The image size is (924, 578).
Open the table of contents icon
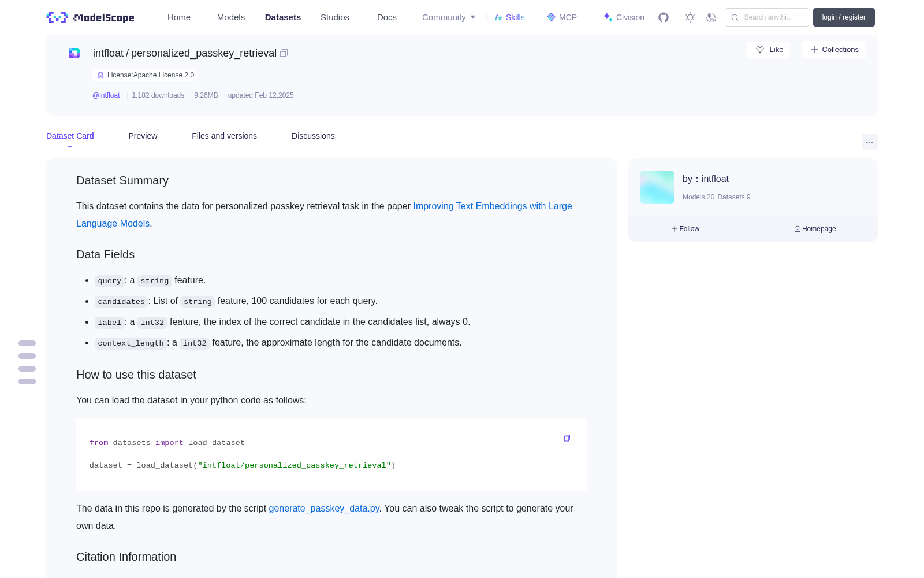pos(27,362)
